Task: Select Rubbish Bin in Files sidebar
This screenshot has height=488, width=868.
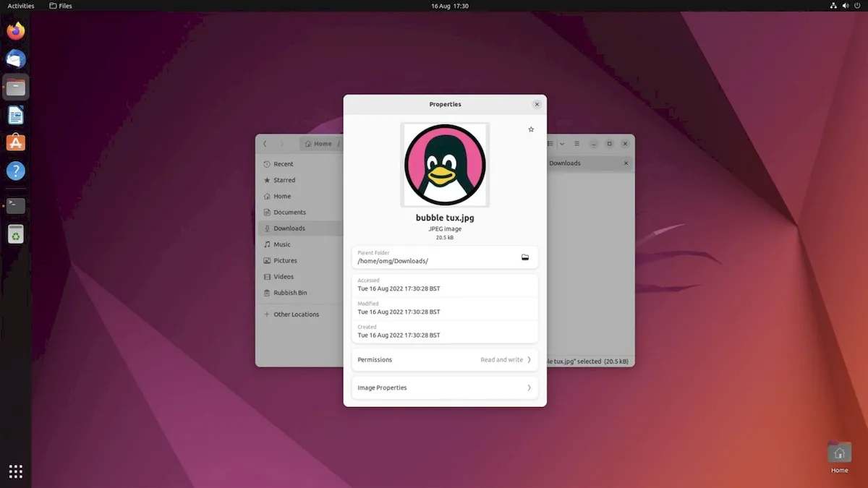Action: [x=299, y=293]
